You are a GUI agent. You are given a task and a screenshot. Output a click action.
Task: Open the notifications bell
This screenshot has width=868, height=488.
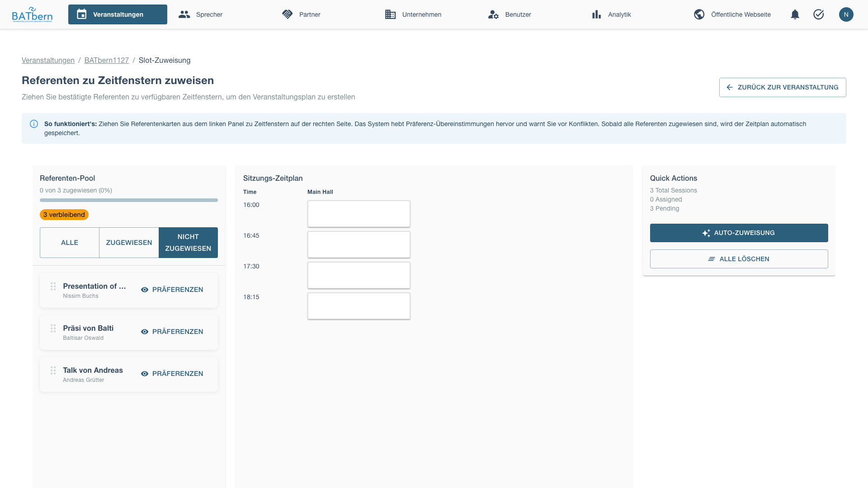(795, 14)
